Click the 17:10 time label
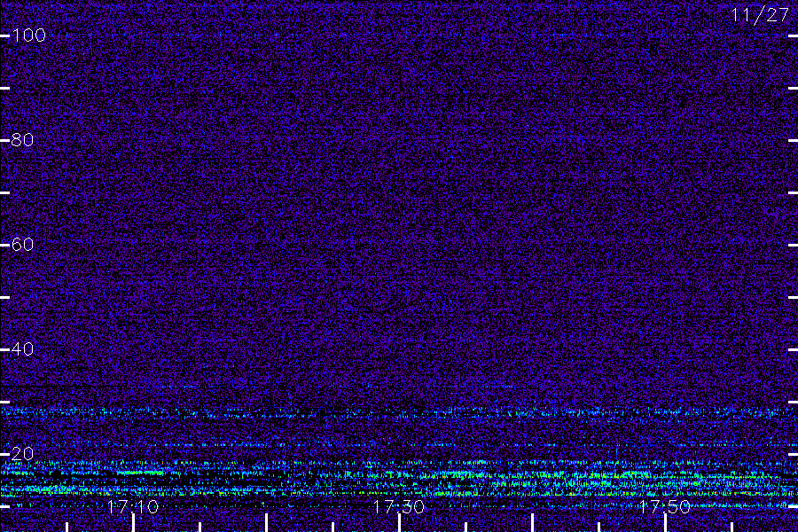Viewport: 798px width, 532px height. [x=133, y=506]
